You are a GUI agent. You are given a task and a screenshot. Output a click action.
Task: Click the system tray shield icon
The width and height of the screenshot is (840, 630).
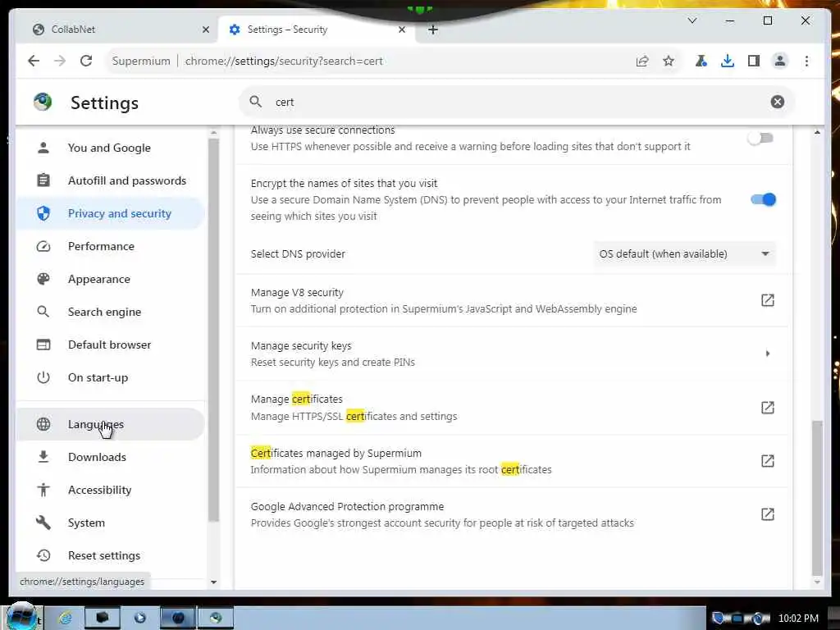718,619
